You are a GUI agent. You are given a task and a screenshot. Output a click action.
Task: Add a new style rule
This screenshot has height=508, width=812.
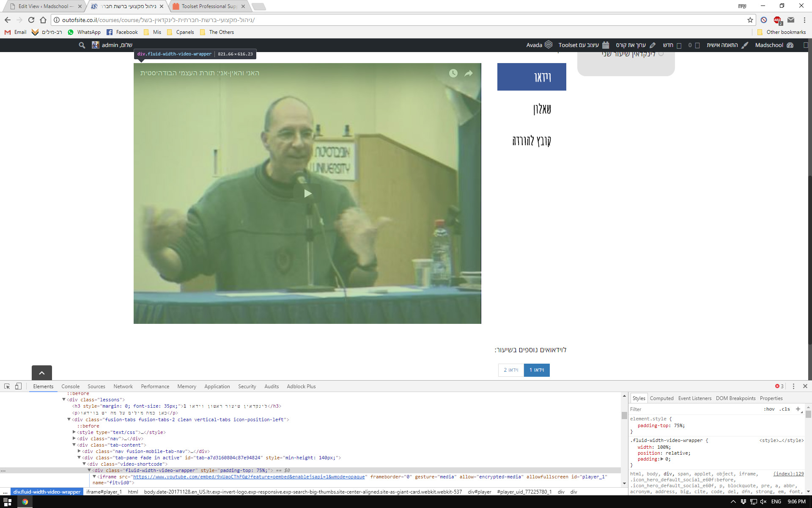(x=798, y=409)
